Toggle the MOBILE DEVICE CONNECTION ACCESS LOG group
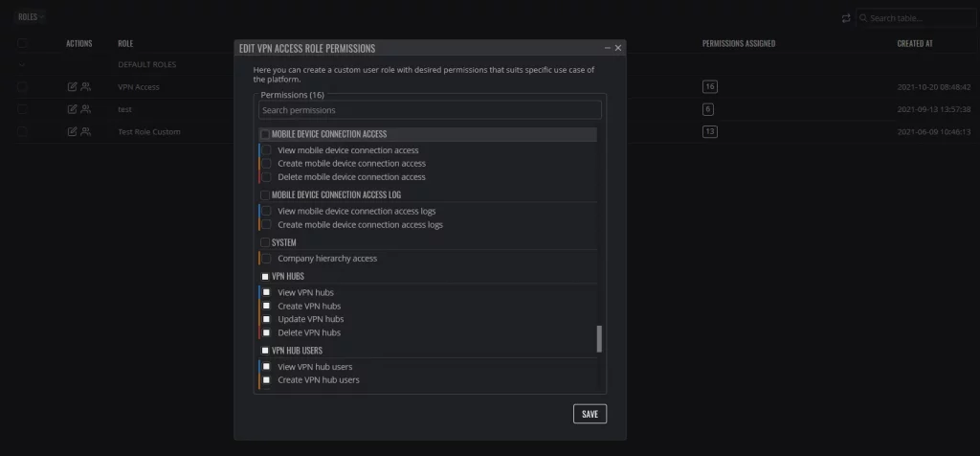The image size is (980, 456). coord(265,195)
